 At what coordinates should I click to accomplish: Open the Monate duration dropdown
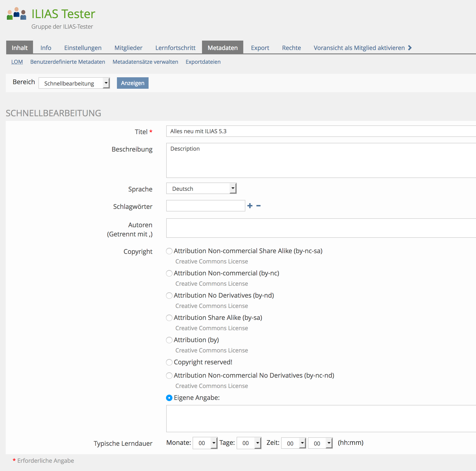pyautogui.click(x=205, y=443)
